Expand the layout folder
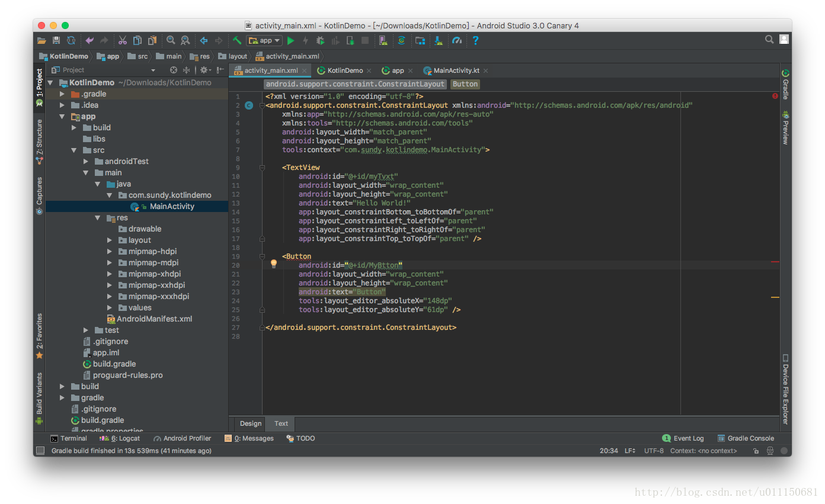The height and width of the screenshot is (504, 825). [110, 240]
